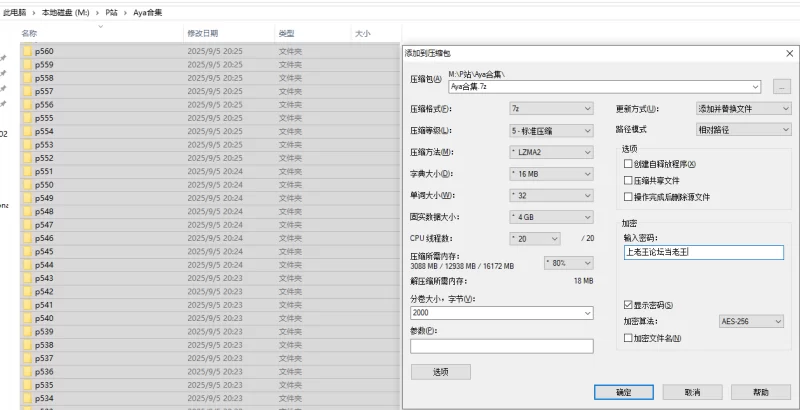
Task: Click the p560 folder icon
Action: (x=27, y=51)
